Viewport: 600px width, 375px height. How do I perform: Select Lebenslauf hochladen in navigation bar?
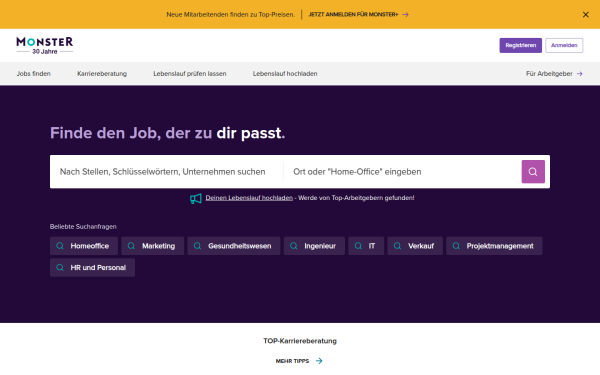(x=285, y=74)
